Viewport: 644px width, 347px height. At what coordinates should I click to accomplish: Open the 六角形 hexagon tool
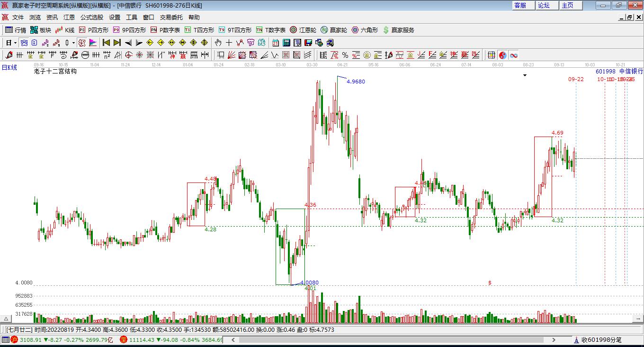(365, 30)
